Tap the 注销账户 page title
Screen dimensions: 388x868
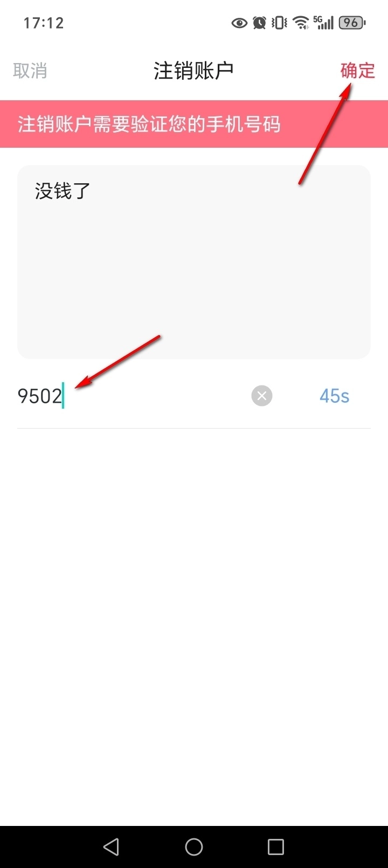tap(193, 71)
